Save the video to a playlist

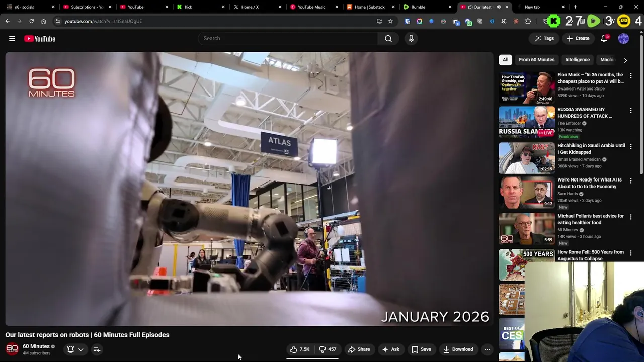[x=421, y=349]
